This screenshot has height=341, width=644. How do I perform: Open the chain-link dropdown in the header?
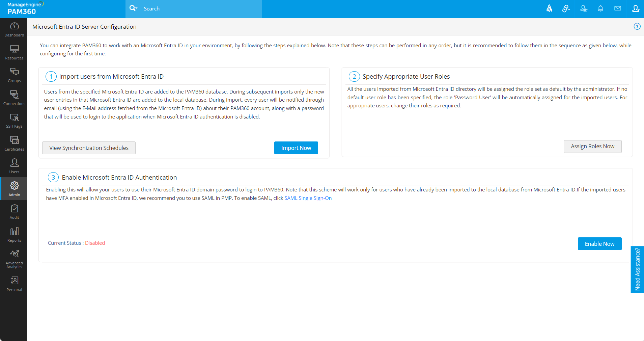[566, 9]
